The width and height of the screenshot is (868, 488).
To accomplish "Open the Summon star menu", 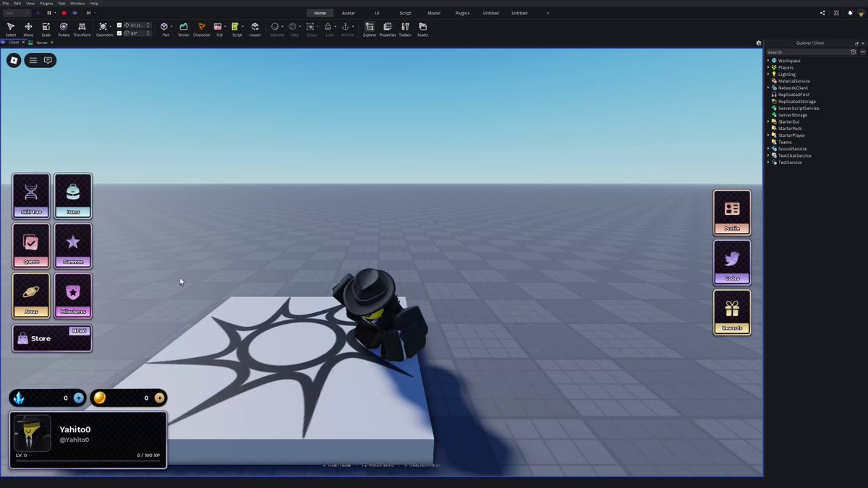I will [x=73, y=246].
